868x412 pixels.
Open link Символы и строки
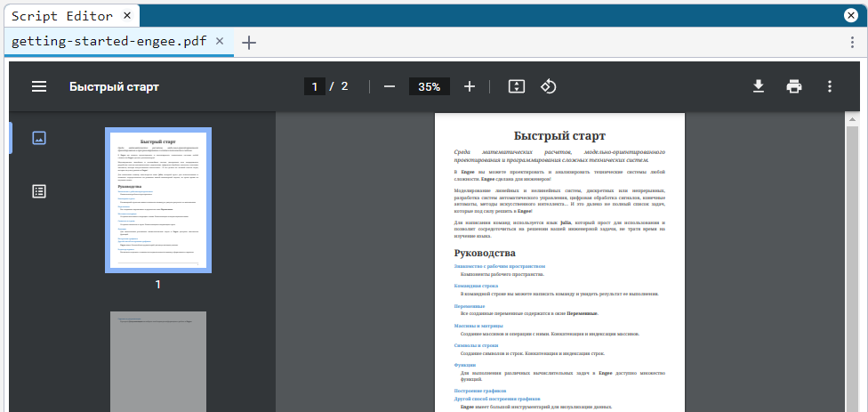point(476,345)
